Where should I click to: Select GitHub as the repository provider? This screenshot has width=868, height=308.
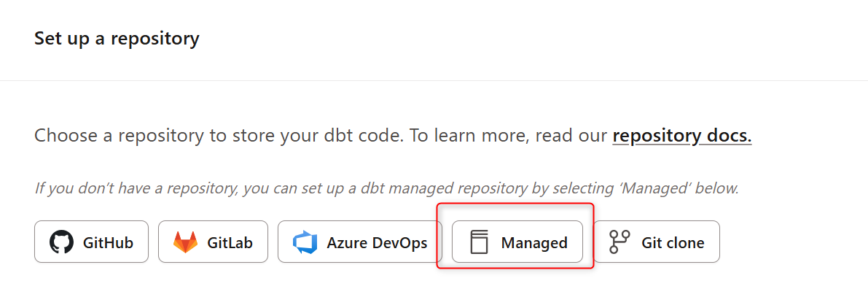(92, 242)
